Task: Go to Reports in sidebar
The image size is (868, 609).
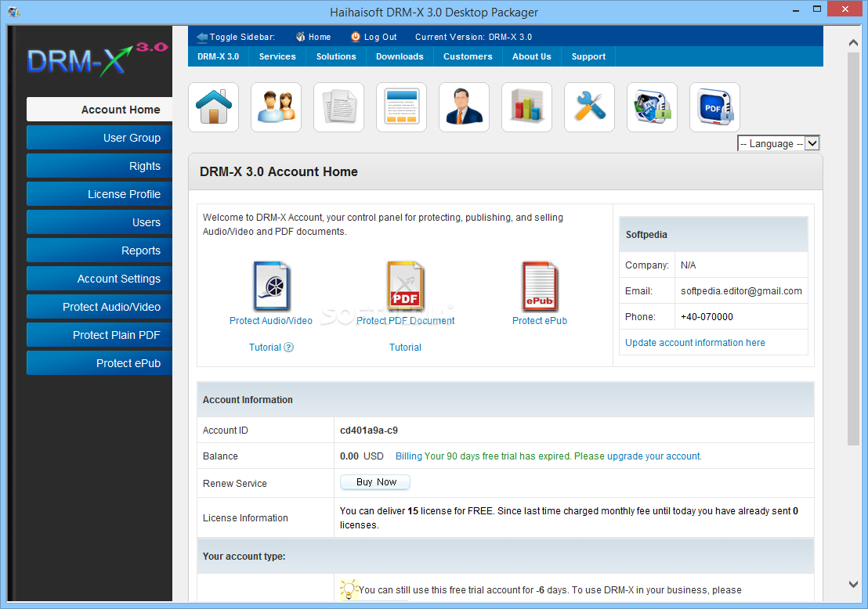Action: pos(99,250)
